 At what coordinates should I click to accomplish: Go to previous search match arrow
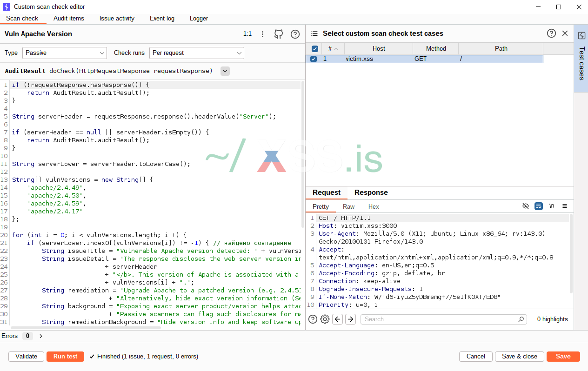click(338, 319)
